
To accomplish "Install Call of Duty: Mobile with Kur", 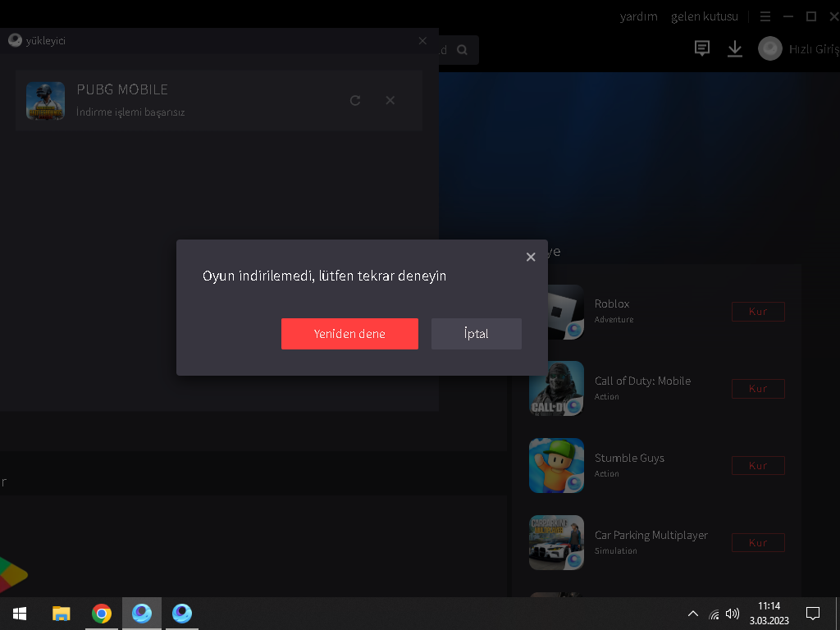I will (758, 389).
